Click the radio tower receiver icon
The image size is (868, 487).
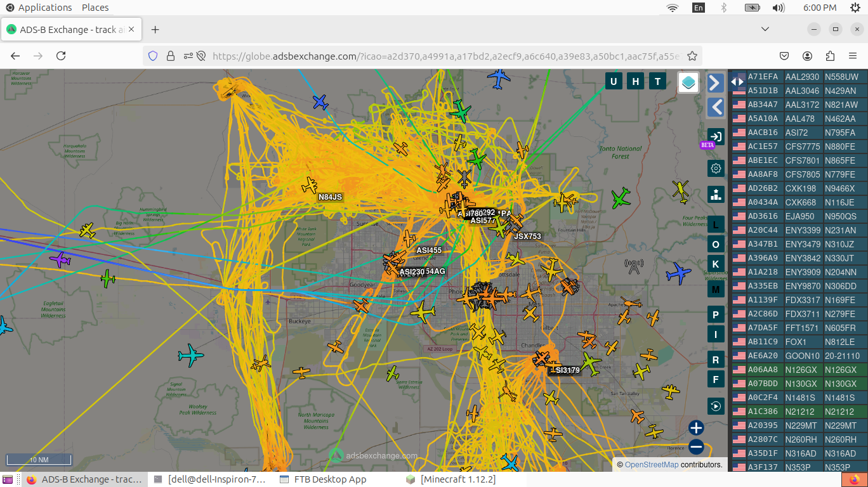[633, 266]
